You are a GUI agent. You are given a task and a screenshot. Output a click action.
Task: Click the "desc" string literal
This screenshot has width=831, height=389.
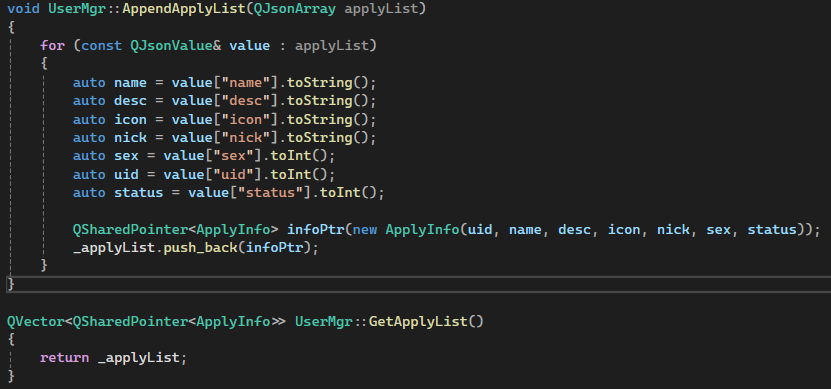tap(245, 101)
